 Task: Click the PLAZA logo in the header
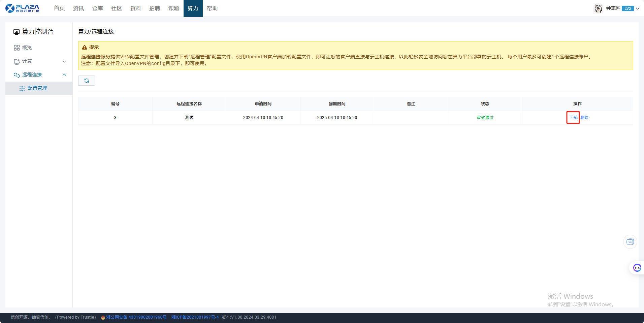(x=22, y=8)
